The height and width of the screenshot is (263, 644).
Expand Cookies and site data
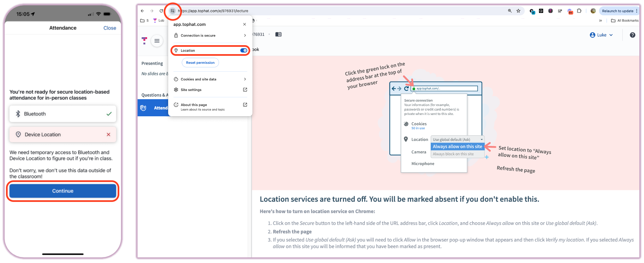coord(210,79)
